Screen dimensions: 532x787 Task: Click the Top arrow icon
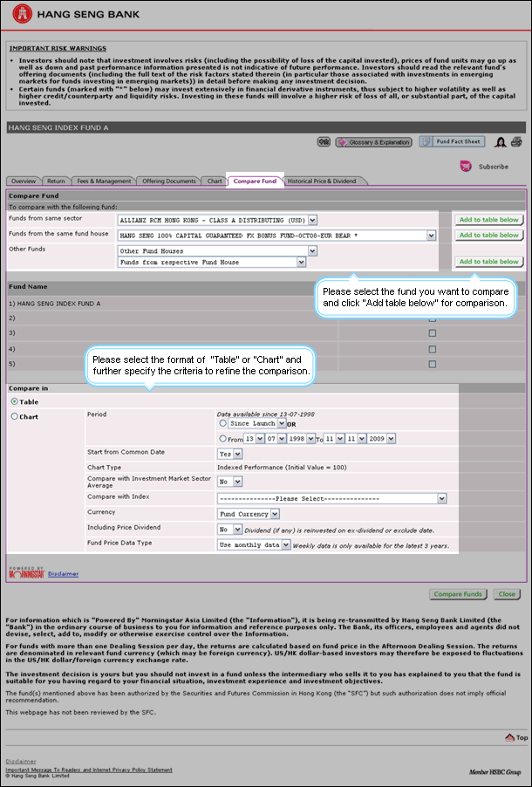point(509,737)
